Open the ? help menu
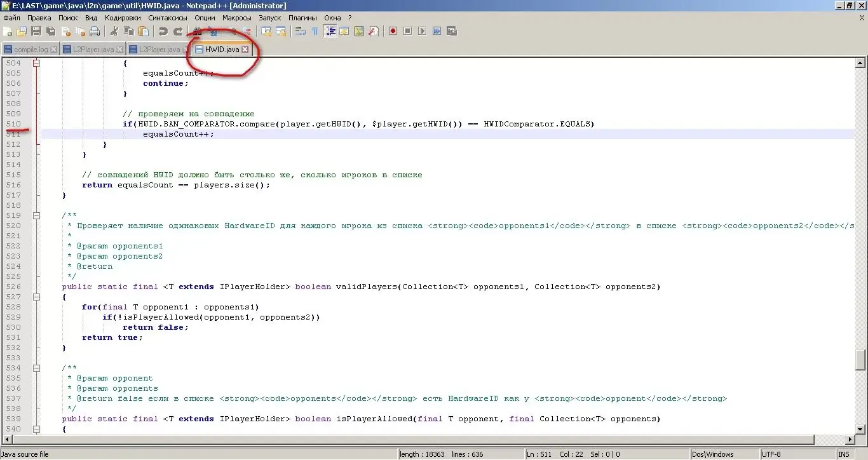The width and height of the screenshot is (868, 460). coord(350,18)
